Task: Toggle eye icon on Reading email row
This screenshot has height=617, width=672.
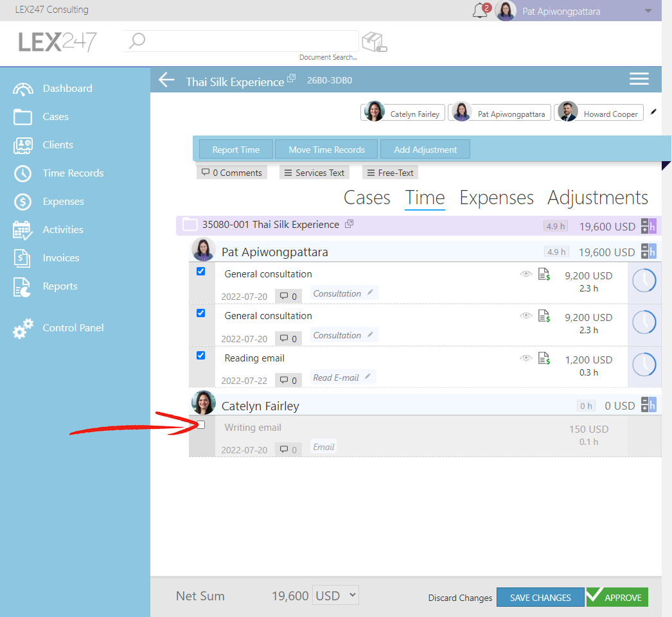Action: click(x=526, y=358)
